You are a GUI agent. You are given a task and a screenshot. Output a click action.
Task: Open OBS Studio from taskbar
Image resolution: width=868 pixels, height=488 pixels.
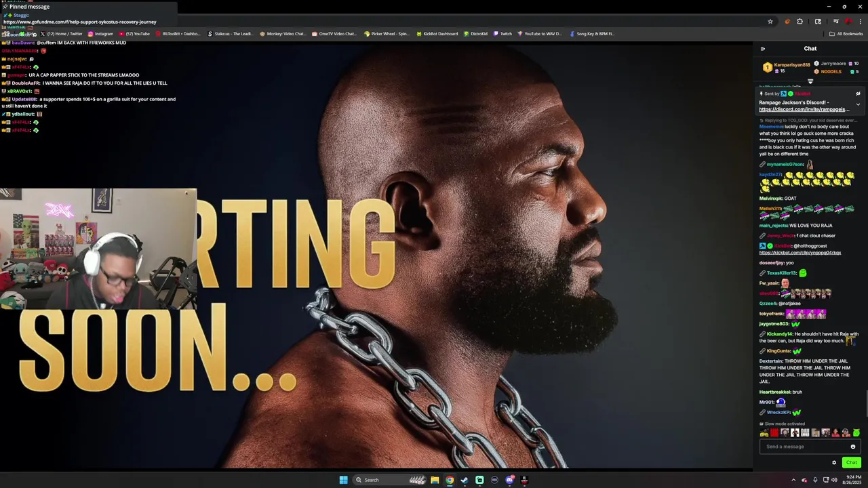coord(494,480)
